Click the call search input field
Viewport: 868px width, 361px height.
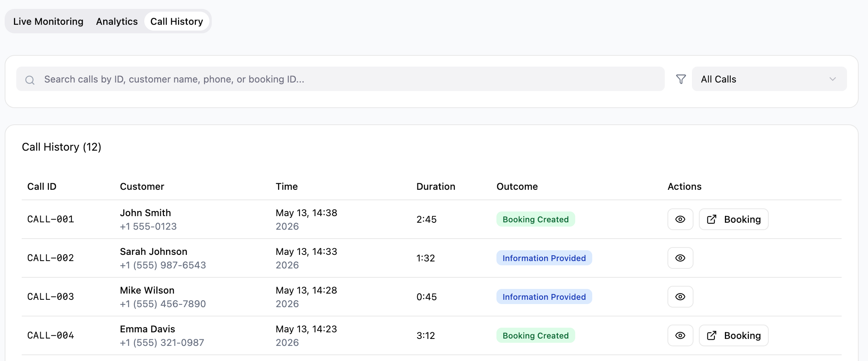click(340, 79)
